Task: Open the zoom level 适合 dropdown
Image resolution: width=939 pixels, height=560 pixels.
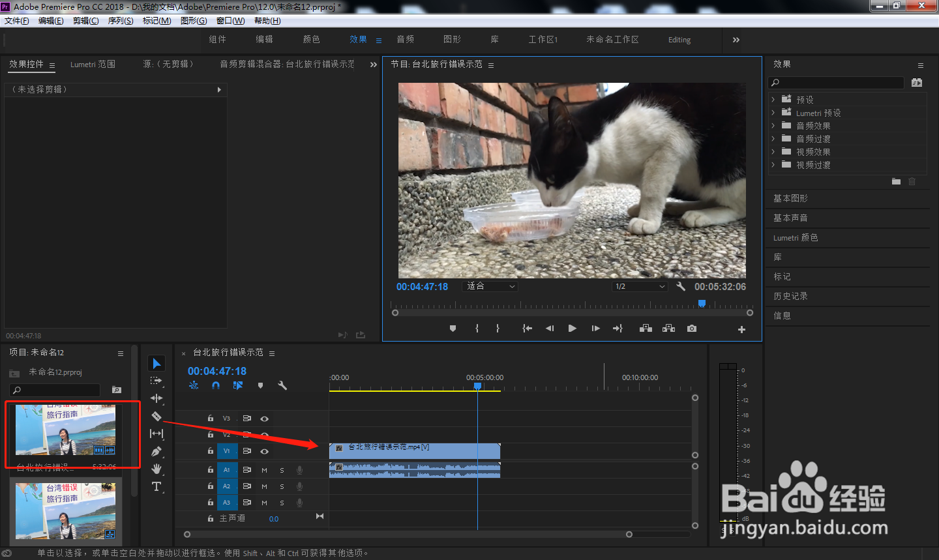Action: pos(490,286)
